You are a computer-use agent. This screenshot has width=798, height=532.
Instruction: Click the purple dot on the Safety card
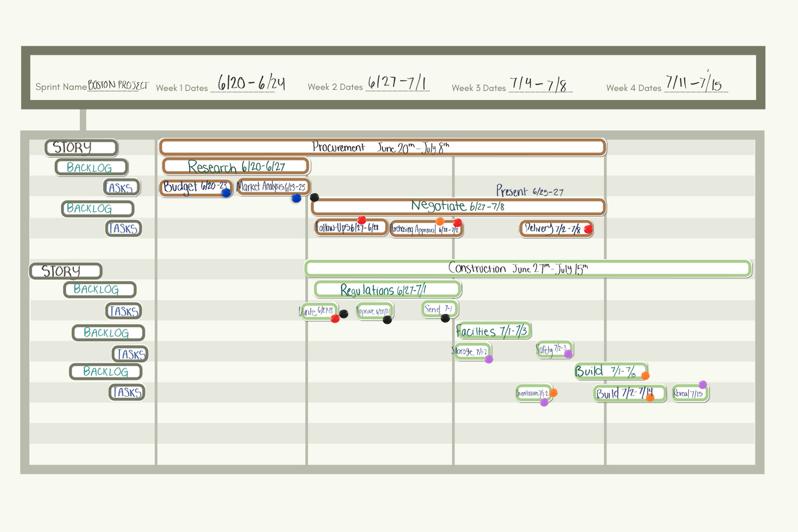click(x=568, y=354)
